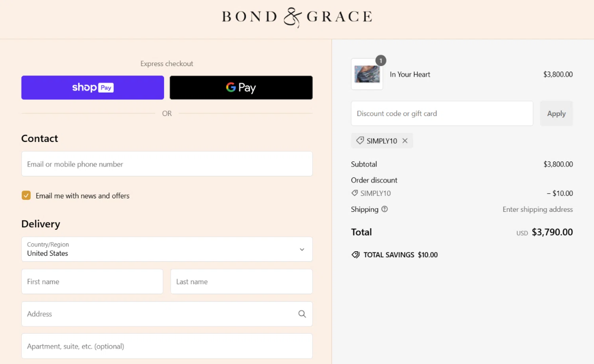This screenshot has height=364, width=594.
Task: Click the First name field
Action: coord(92,282)
